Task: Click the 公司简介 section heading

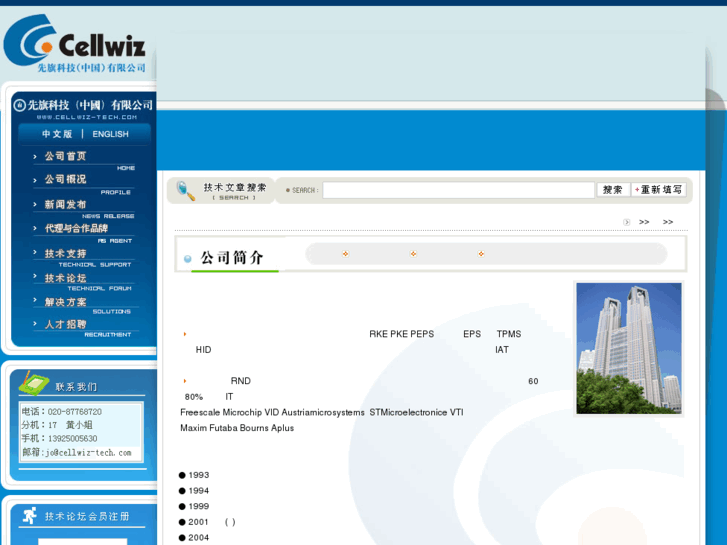Action: (231, 257)
